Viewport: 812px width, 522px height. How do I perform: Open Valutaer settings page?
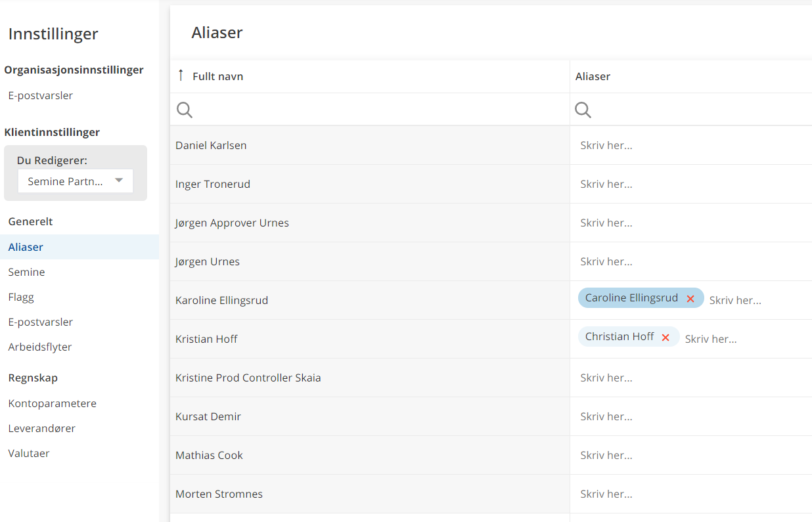coord(29,453)
